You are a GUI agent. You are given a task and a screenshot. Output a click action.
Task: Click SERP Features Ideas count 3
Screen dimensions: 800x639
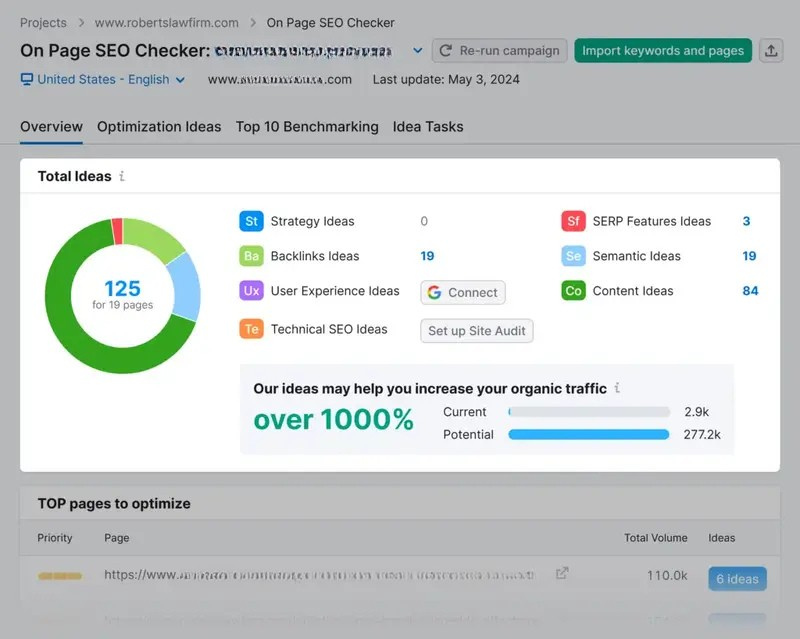tap(746, 221)
